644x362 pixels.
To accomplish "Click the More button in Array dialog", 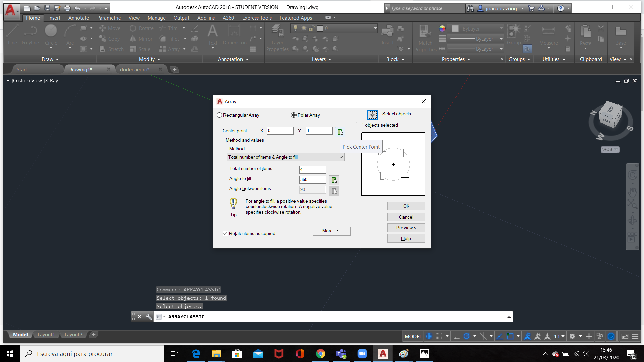I will point(331,231).
